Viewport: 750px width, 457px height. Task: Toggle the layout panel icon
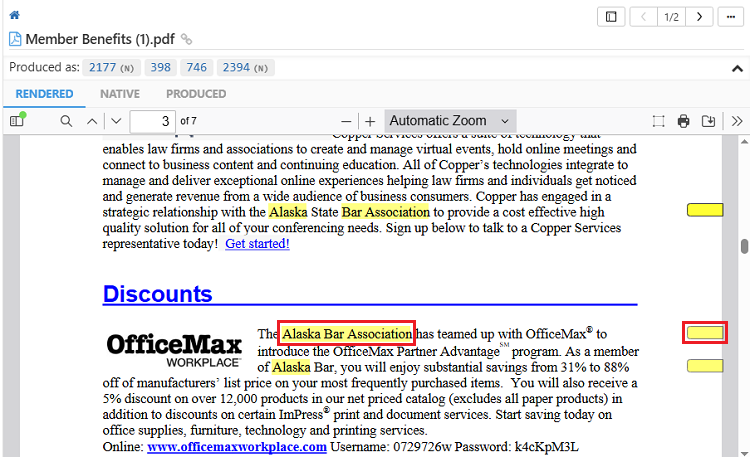click(611, 17)
